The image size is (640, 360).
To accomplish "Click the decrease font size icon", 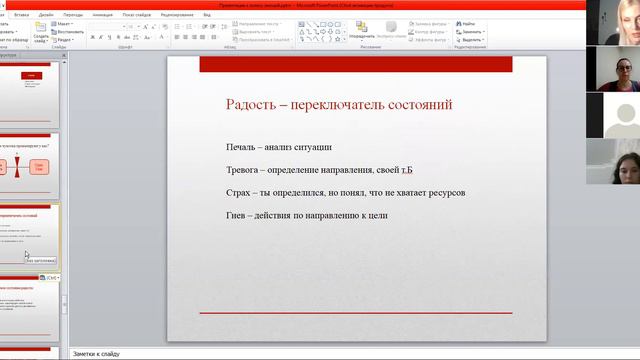I will [x=153, y=27].
